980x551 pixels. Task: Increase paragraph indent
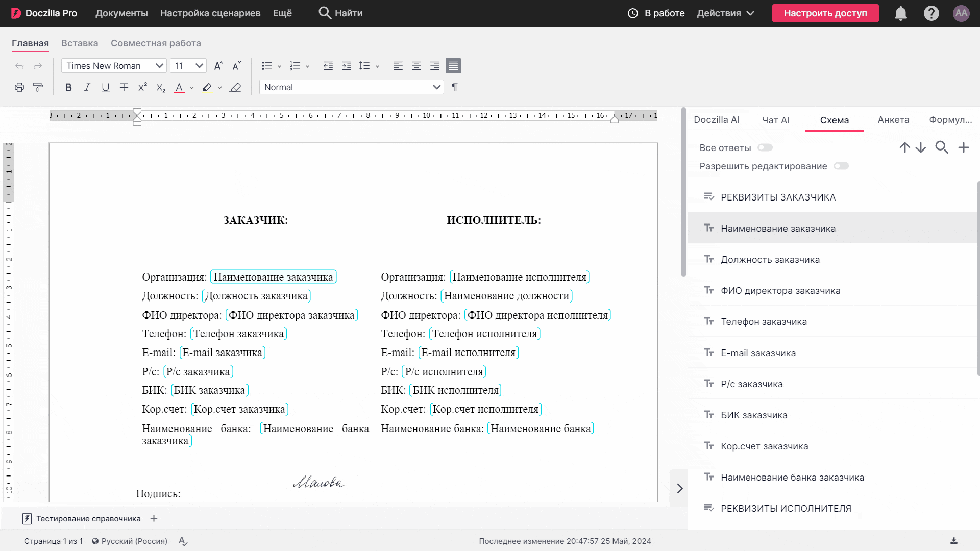click(x=347, y=66)
